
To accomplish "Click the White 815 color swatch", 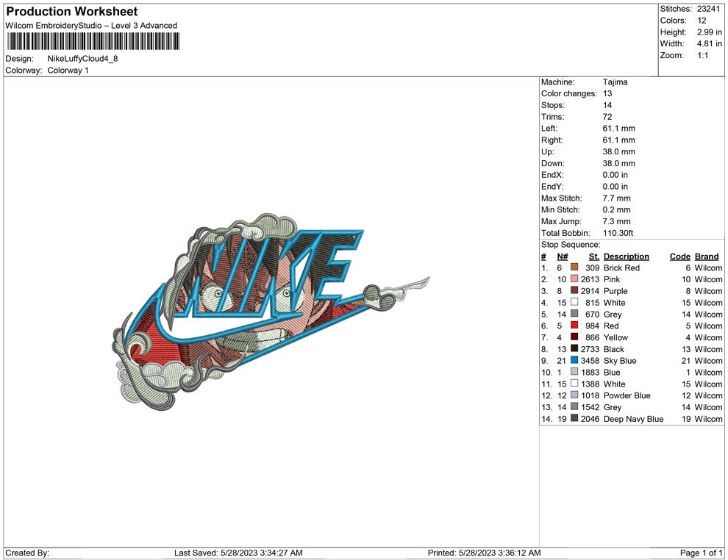I will click(574, 302).
